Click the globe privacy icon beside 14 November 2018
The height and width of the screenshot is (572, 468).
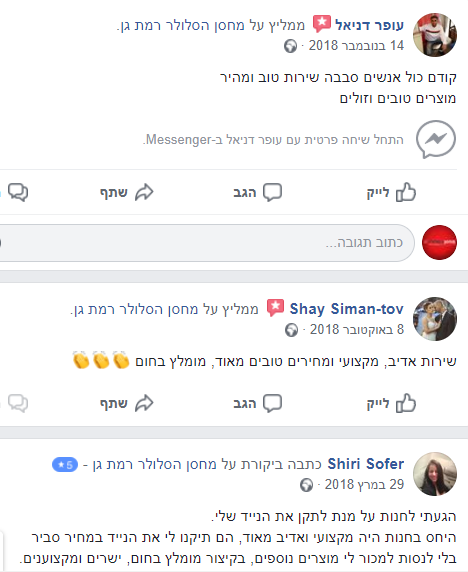click(x=290, y=46)
